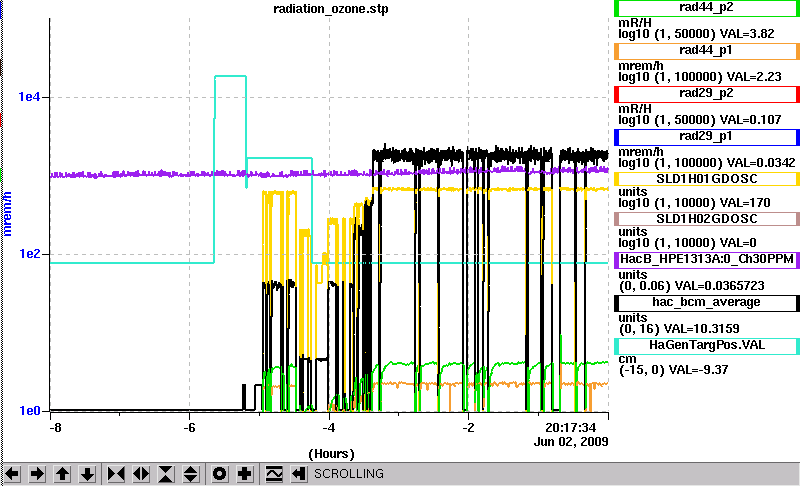Select the rad44_p2 legend entry
The height and width of the screenshot is (486, 800).
(x=707, y=8)
